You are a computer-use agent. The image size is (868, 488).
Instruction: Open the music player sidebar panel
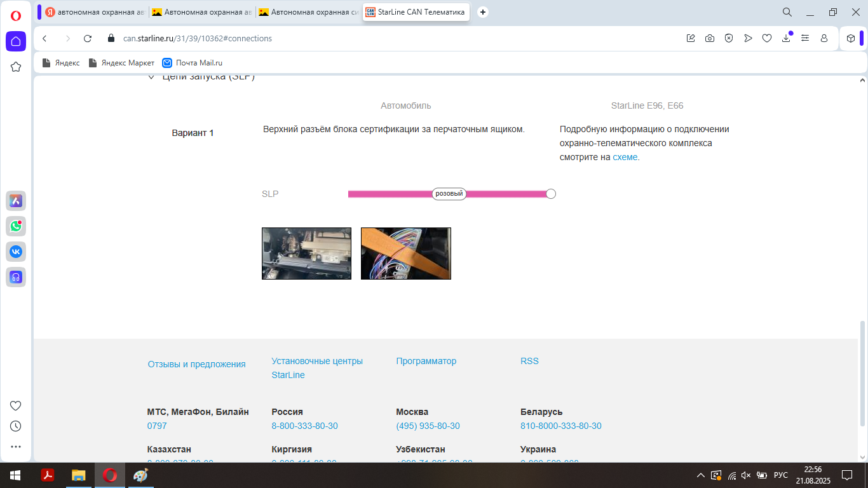pyautogui.click(x=16, y=277)
